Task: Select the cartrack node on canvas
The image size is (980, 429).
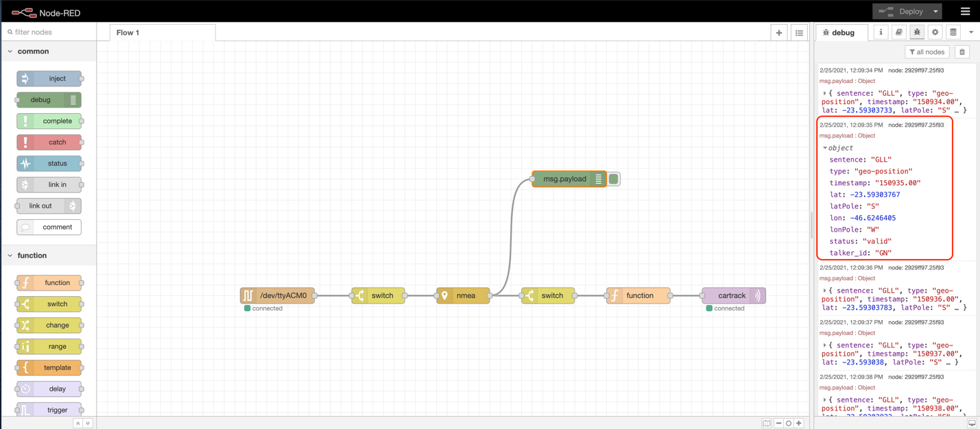Action: pyautogui.click(x=734, y=295)
